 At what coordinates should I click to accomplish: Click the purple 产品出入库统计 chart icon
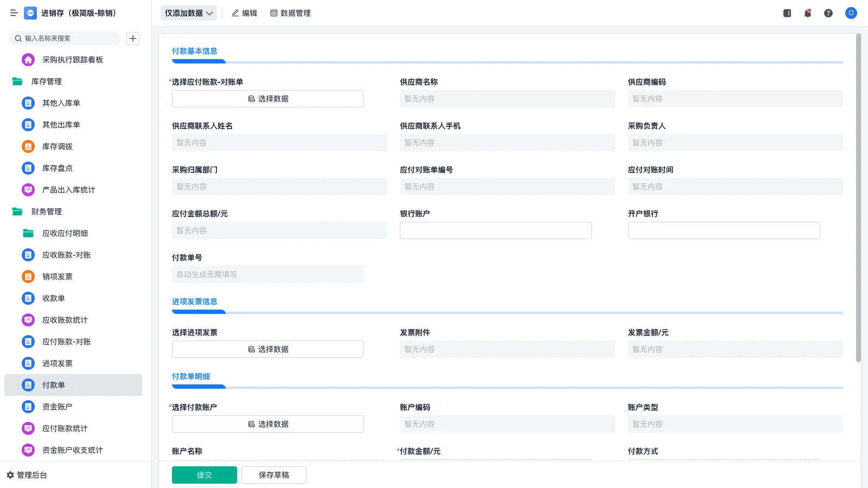tap(28, 190)
